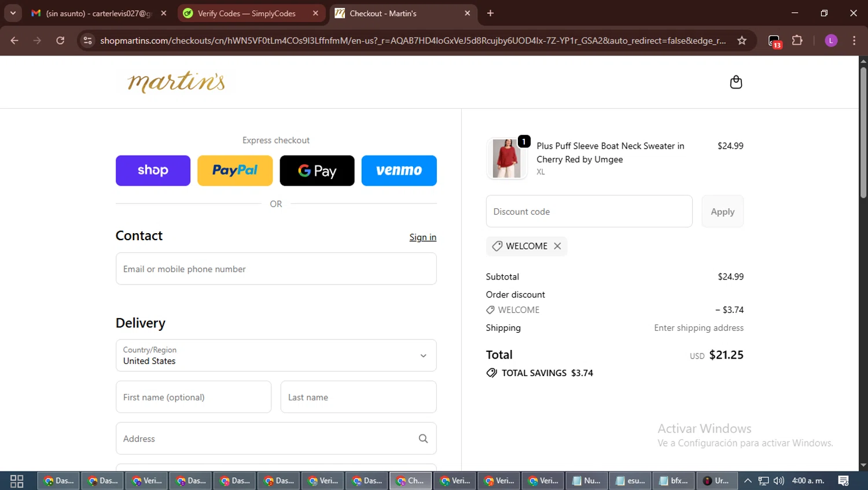Open the shopping bag cart icon
868x490 pixels.
coord(735,82)
